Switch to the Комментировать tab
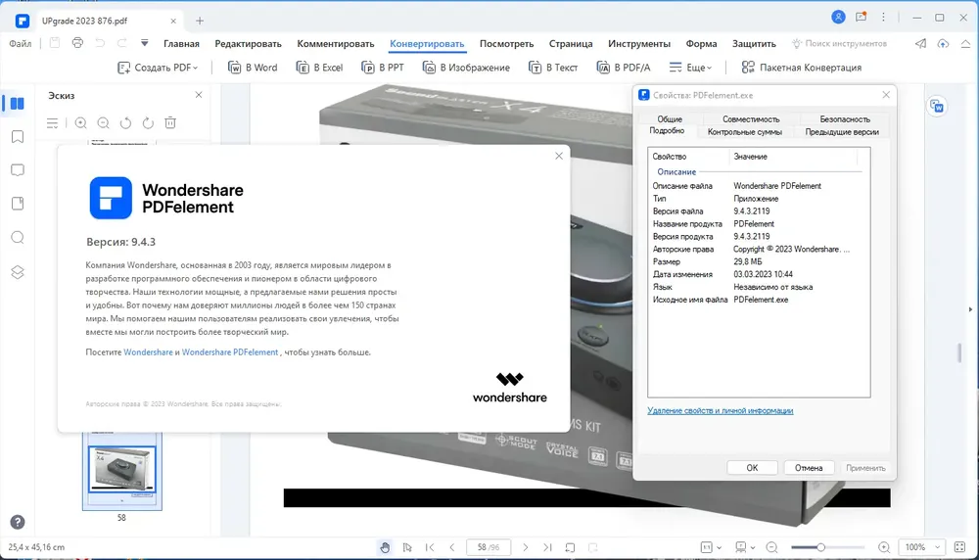Viewport: 979px width, 560px height. [335, 44]
